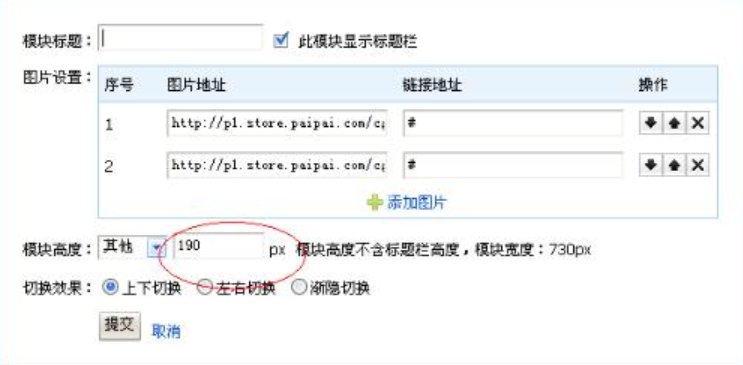743x365 pixels.
Task: Click the height field containing 190
Action: pos(219,246)
